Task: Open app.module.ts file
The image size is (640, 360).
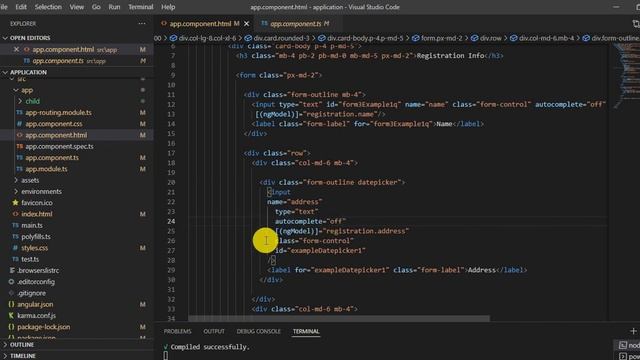Action: [46, 169]
